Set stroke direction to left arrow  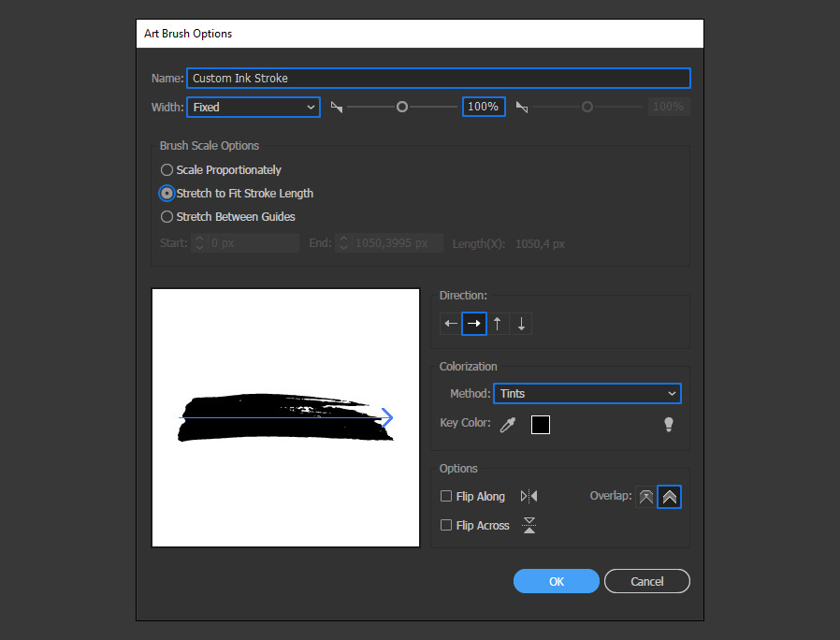[x=451, y=324]
